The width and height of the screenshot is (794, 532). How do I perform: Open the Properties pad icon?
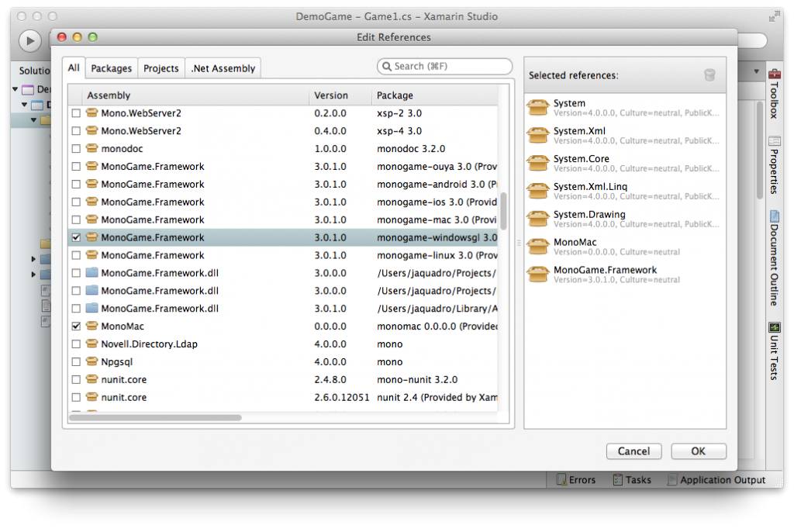point(775,141)
